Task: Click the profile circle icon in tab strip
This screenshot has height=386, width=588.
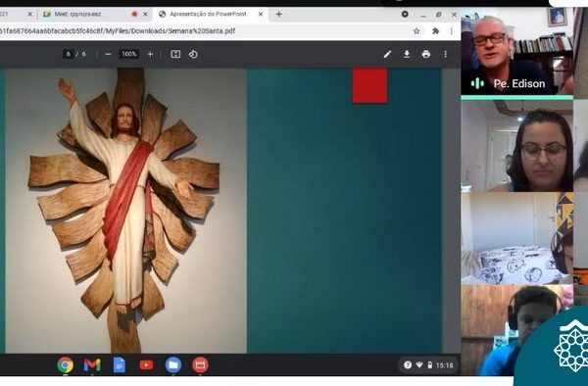Action: [405, 14]
